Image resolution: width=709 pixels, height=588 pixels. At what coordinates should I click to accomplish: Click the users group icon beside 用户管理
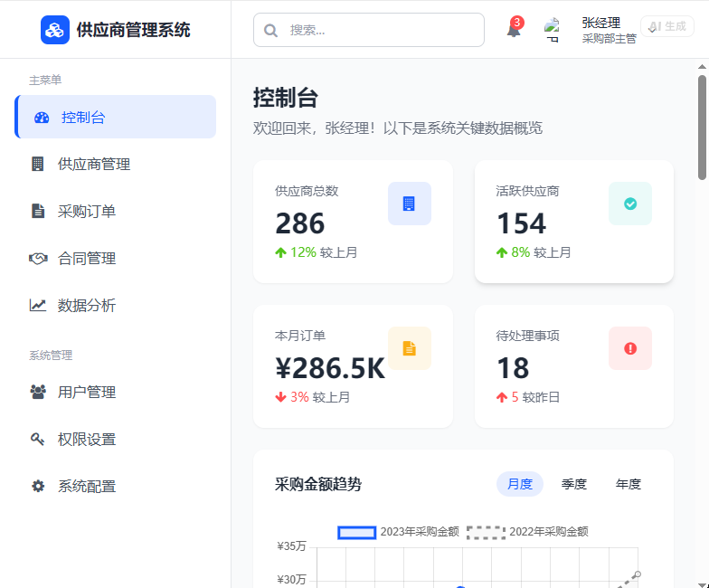[x=38, y=392]
